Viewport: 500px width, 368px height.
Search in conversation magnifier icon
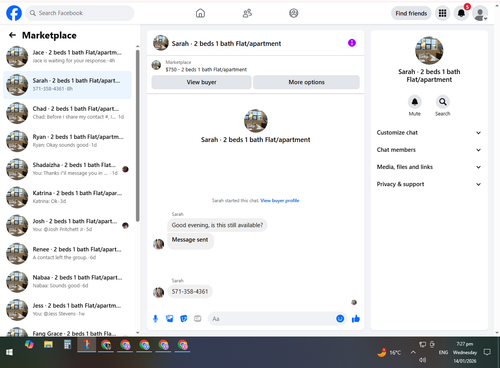tap(443, 102)
